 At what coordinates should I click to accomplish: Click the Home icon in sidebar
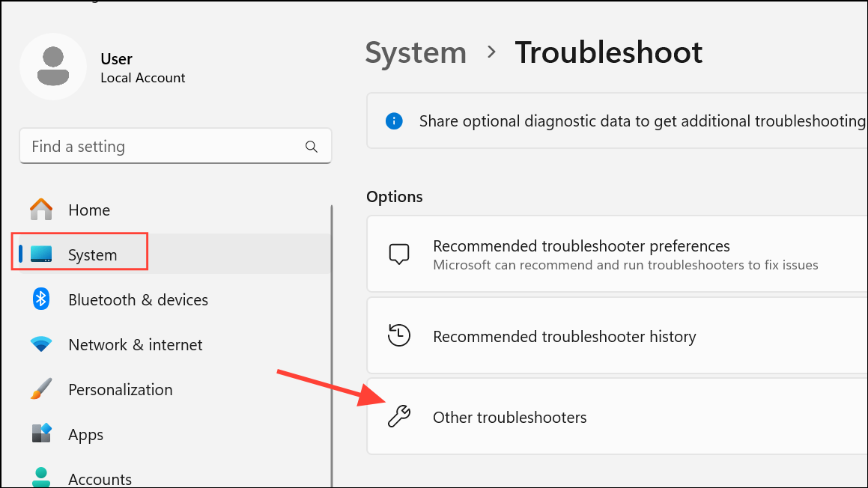41,210
